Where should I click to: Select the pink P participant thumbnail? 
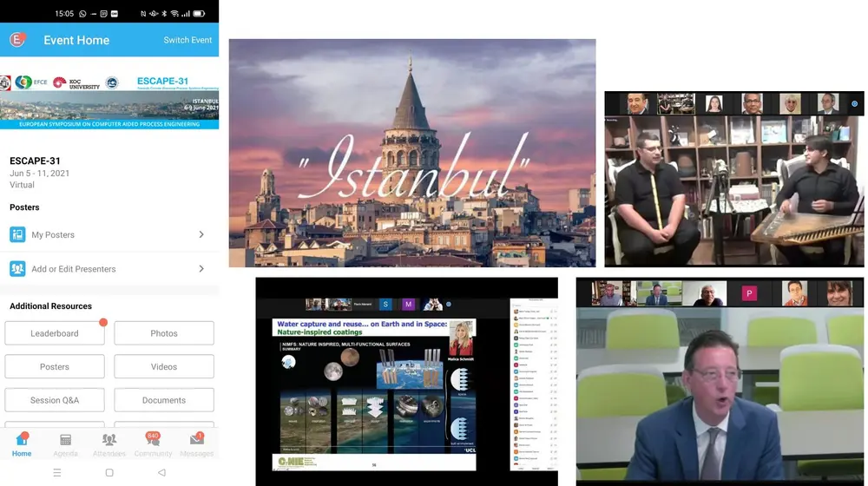click(748, 293)
